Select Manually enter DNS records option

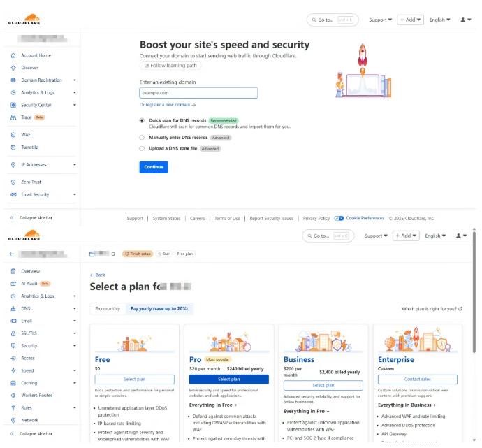tap(142, 138)
